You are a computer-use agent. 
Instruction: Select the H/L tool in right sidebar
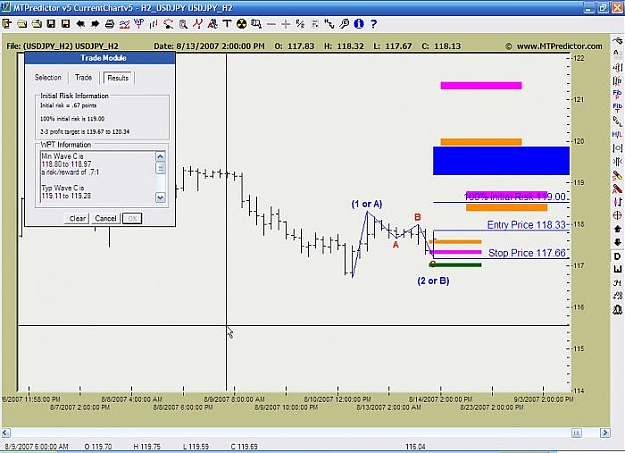click(617, 135)
